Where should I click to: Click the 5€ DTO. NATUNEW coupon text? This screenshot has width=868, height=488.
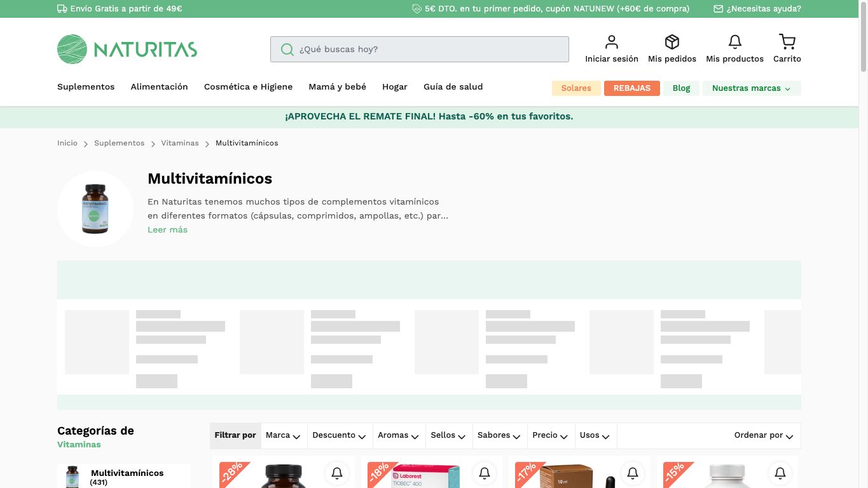click(557, 9)
